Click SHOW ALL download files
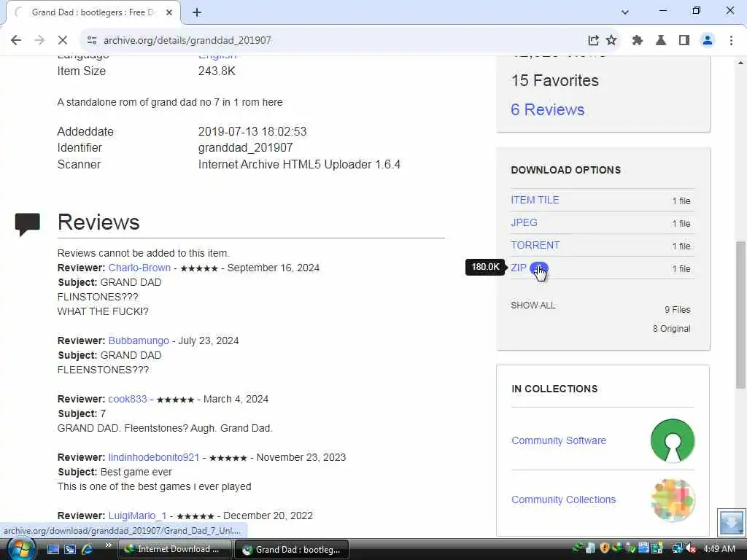This screenshot has height=560, width=747. tap(533, 306)
